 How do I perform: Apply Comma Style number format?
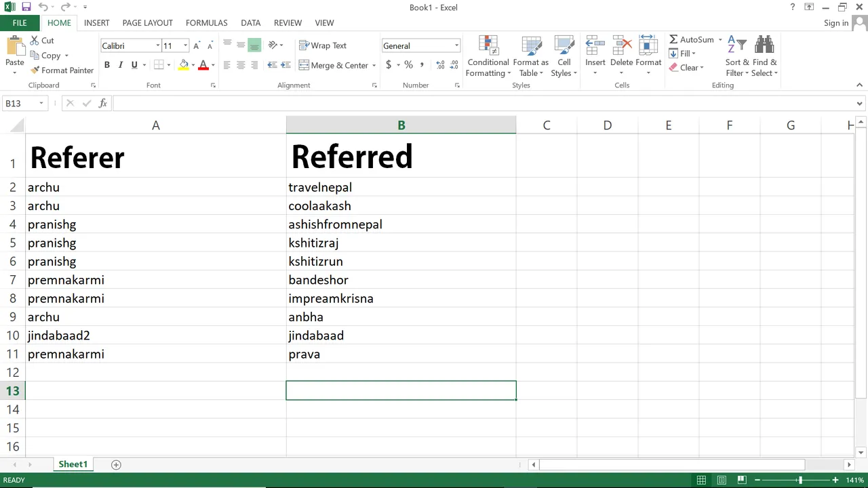(422, 65)
